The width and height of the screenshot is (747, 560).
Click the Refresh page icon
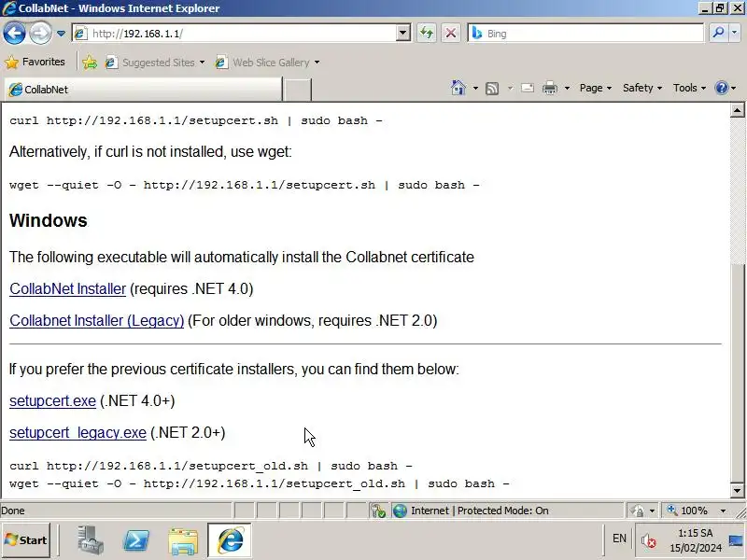427,34
